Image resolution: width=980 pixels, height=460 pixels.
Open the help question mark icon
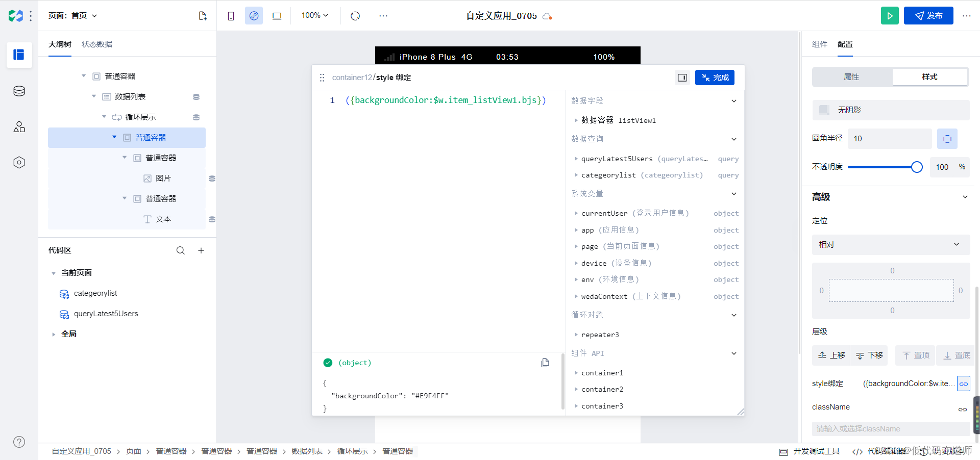coord(19,442)
